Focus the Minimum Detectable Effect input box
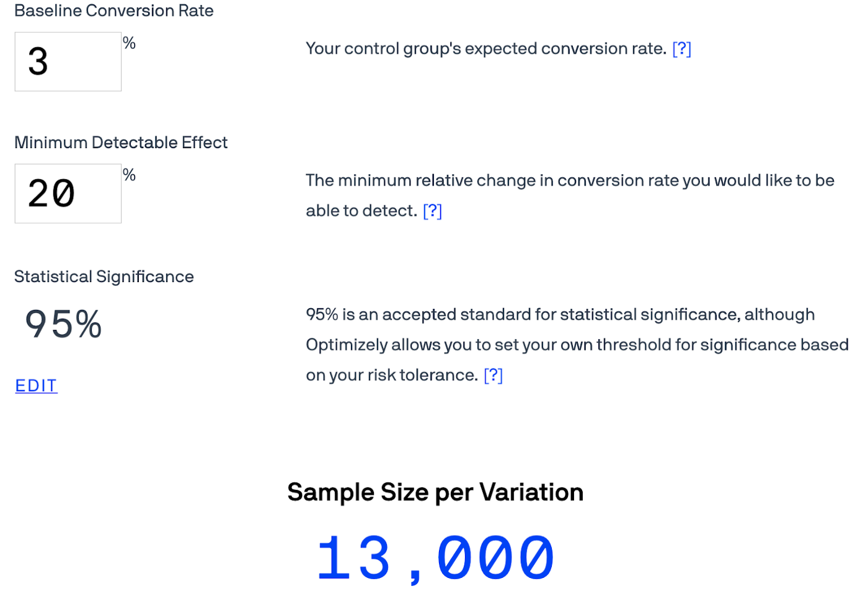 (68, 193)
